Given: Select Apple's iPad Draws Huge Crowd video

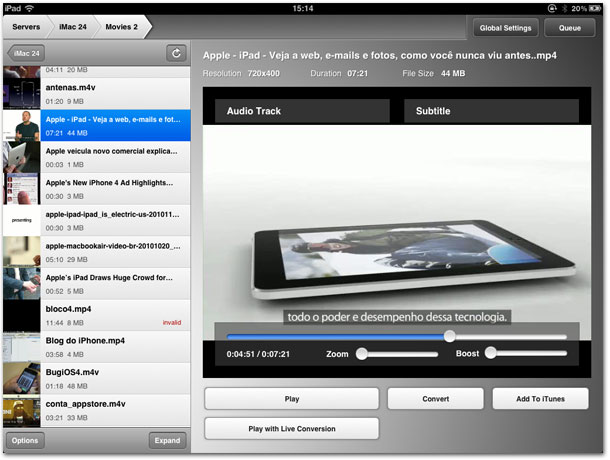Looking at the screenshot, I should pyautogui.click(x=96, y=284).
